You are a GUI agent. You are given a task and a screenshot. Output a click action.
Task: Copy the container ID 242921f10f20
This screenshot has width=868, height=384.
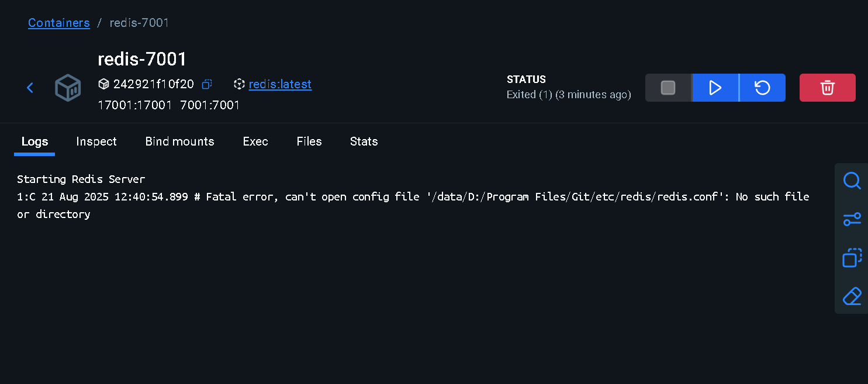(206, 84)
